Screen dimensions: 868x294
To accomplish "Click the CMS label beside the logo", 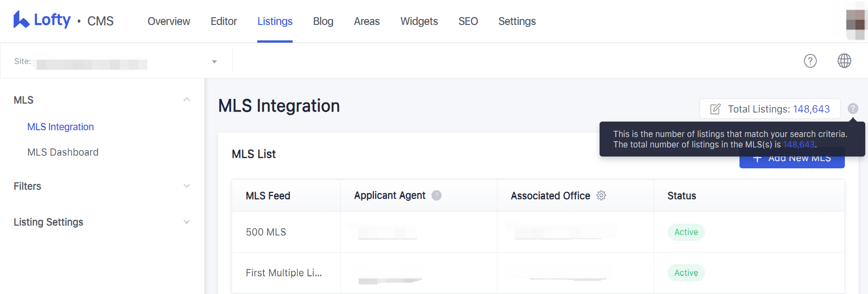I will [100, 21].
